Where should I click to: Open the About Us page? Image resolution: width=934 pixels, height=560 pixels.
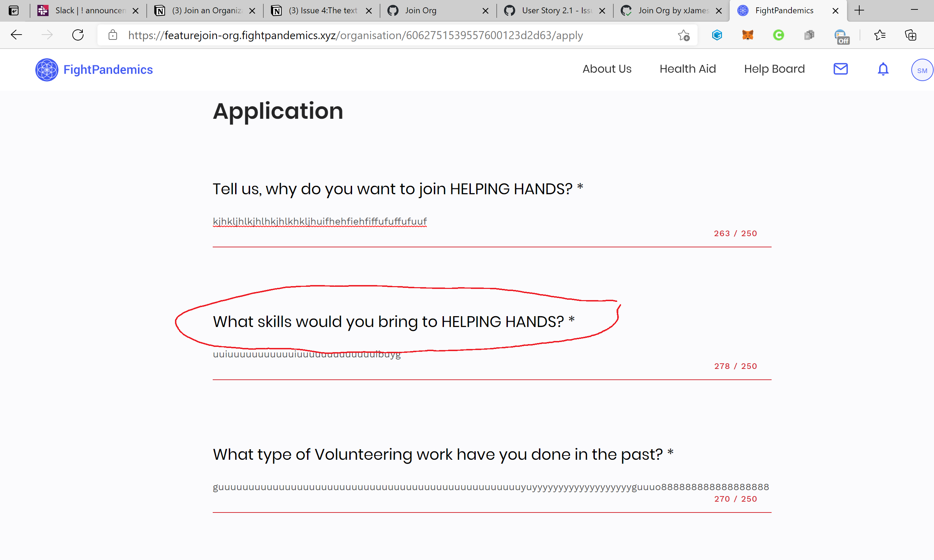607,69
